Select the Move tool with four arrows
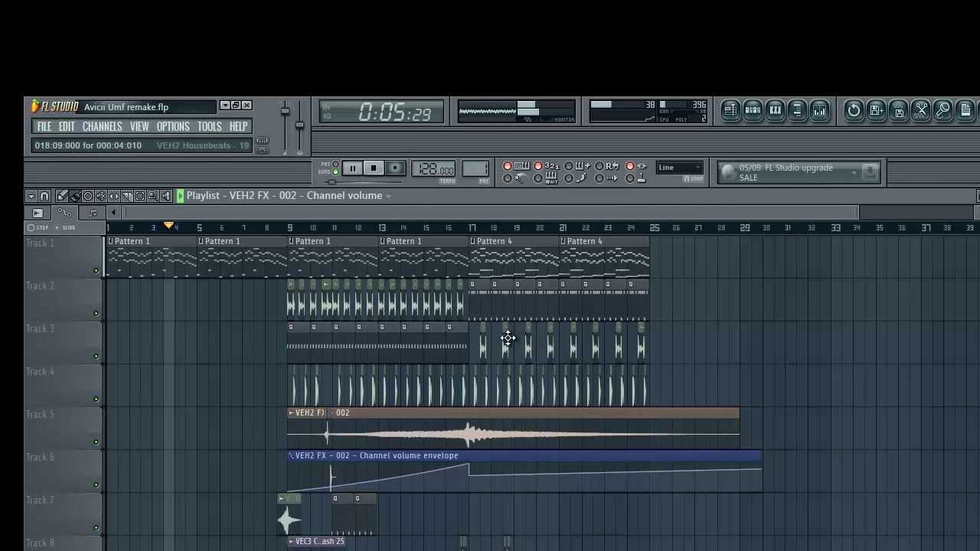Viewport: 980px width, 551px height. click(x=101, y=196)
